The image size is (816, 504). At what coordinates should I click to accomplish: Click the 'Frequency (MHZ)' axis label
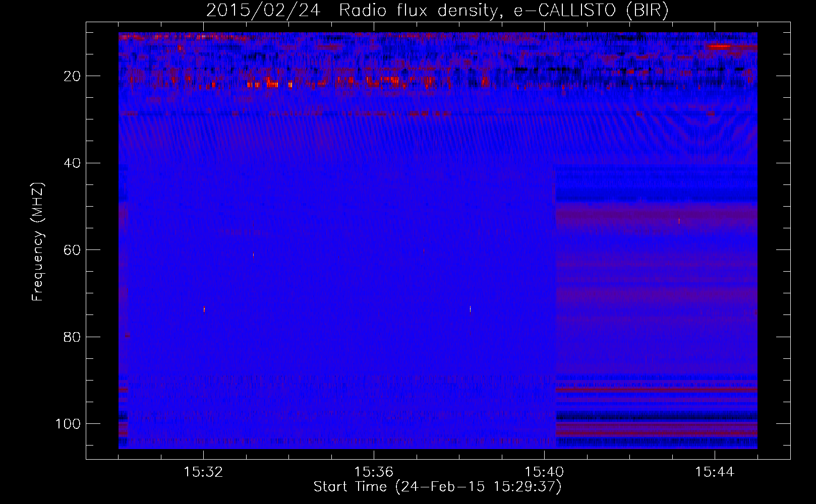point(38,242)
